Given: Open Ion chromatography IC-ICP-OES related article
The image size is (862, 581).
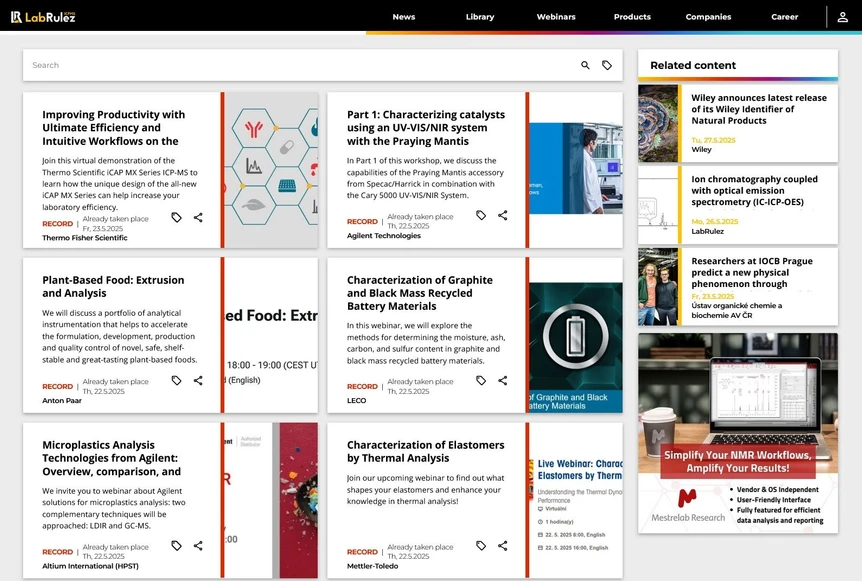Looking at the screenshot, I should coord(754,191).
